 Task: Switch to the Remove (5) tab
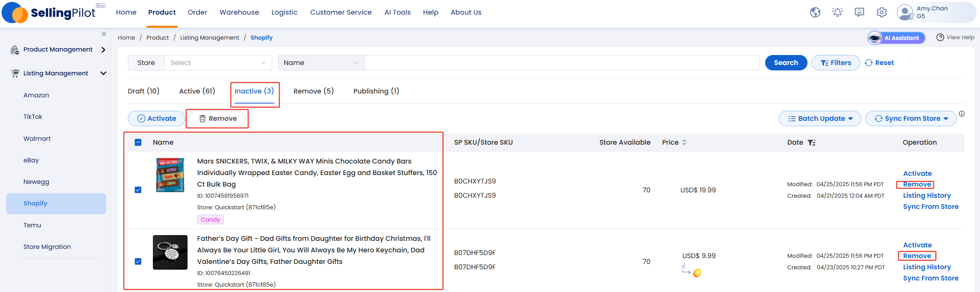click(313, 91)
